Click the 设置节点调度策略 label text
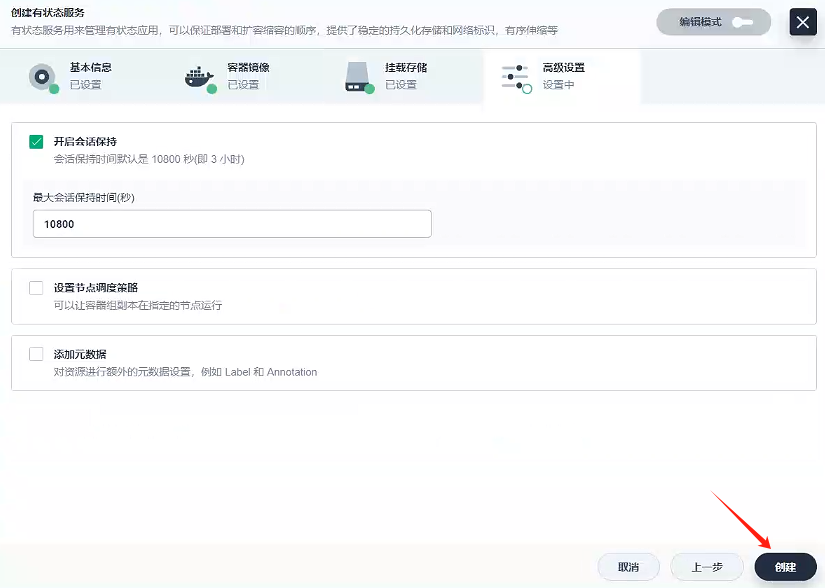Screen dimensions: 825x588 pos(96,288)
